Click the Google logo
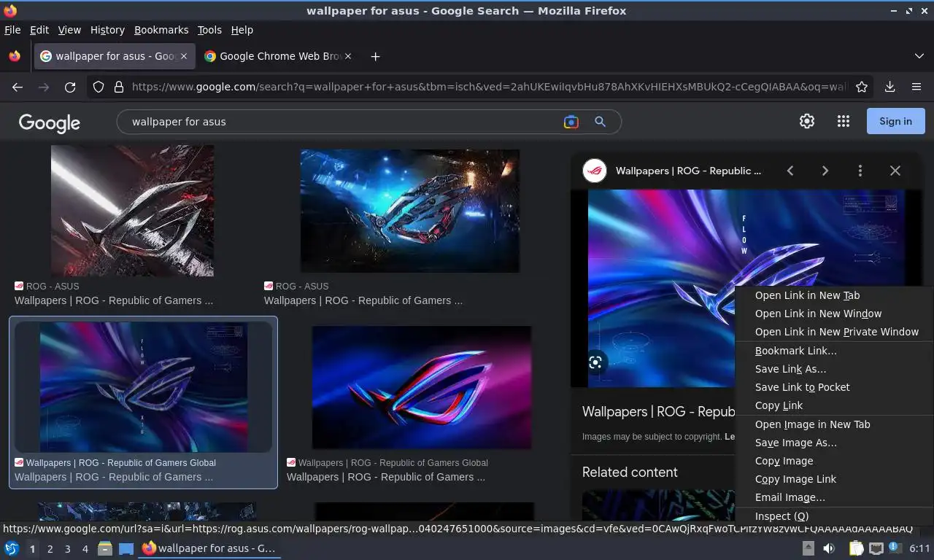934x560 pixels. [49, 122]
